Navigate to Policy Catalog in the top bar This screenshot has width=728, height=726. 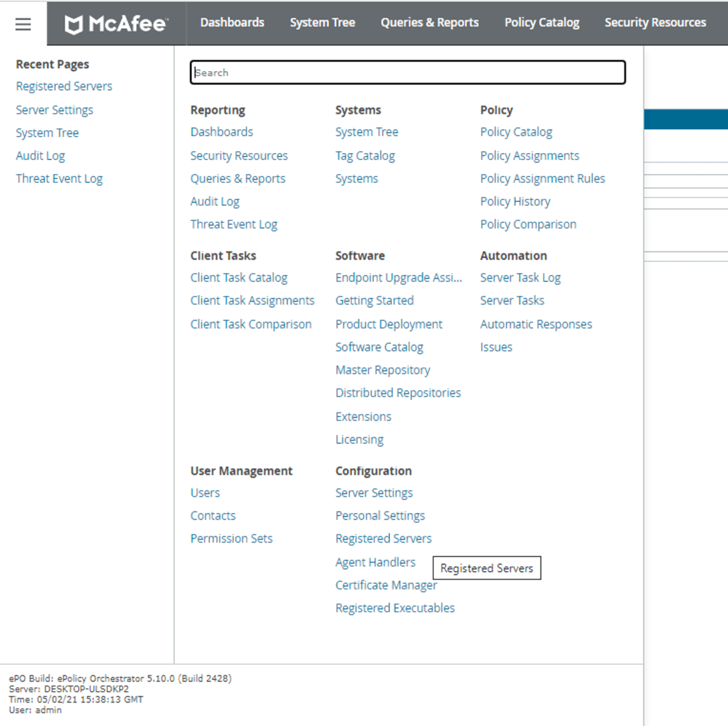click(541, 22)
